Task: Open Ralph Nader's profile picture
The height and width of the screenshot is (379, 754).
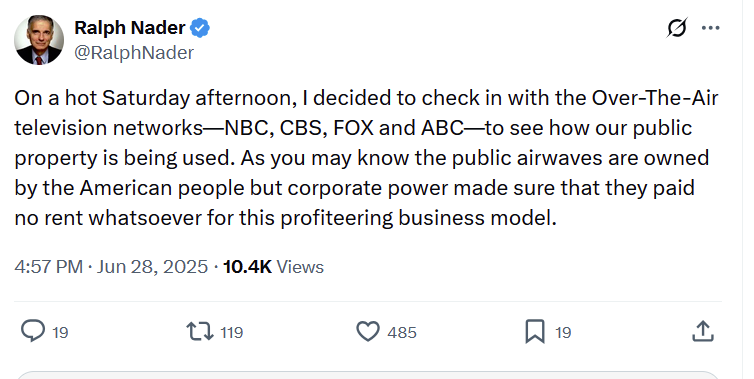Action: click(x=39, y=40)
